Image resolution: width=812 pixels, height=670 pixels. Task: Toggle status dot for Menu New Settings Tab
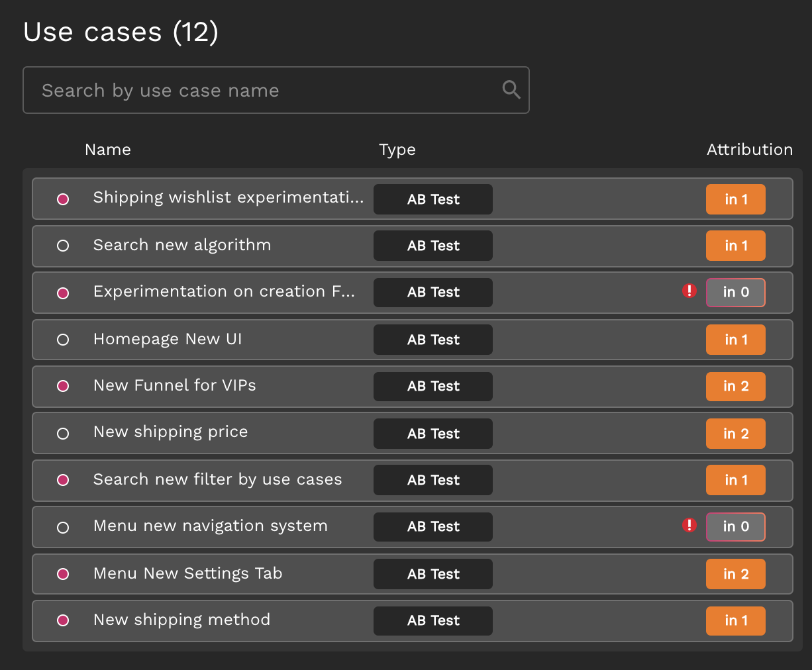[63, 574]
